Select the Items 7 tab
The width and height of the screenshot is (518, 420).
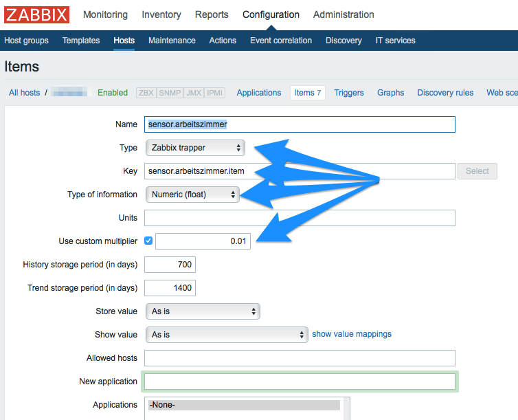coord(308,93)
